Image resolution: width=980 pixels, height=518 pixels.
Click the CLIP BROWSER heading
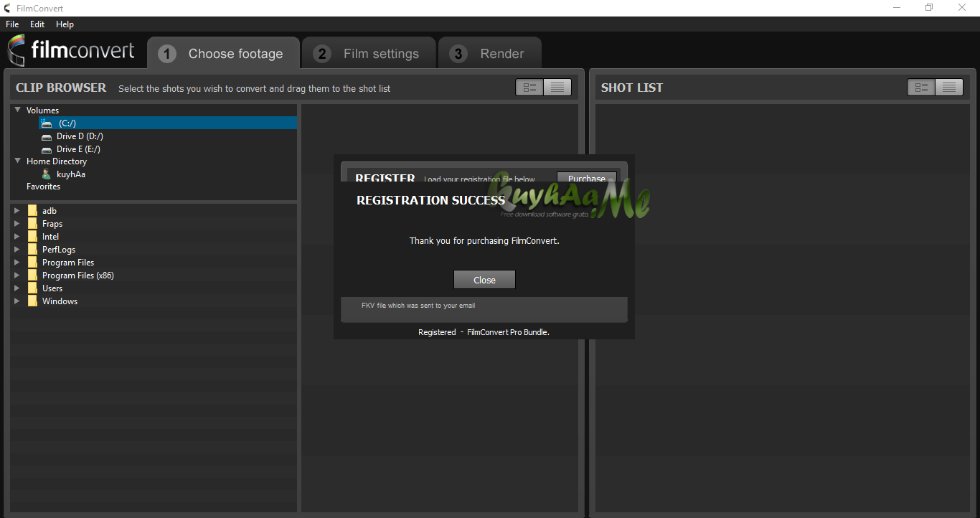click(x=61, y=88)
